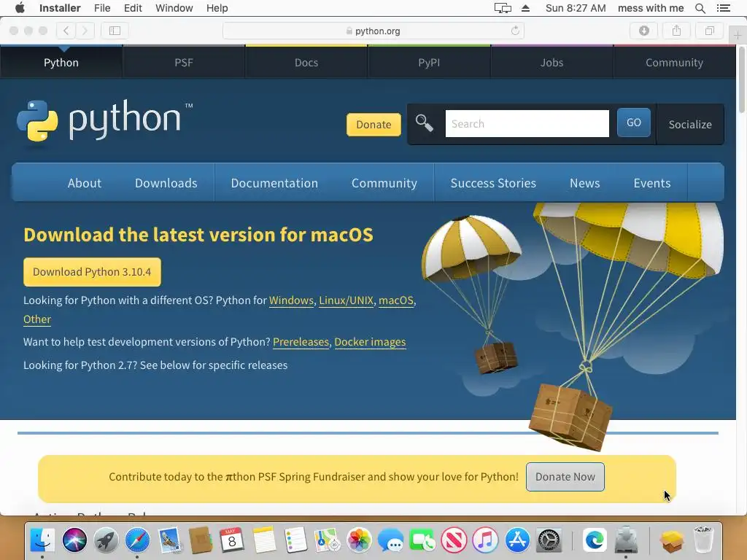Open the Socialize dropdown
The width and height of the screenshot is (747, 560).
690,124
